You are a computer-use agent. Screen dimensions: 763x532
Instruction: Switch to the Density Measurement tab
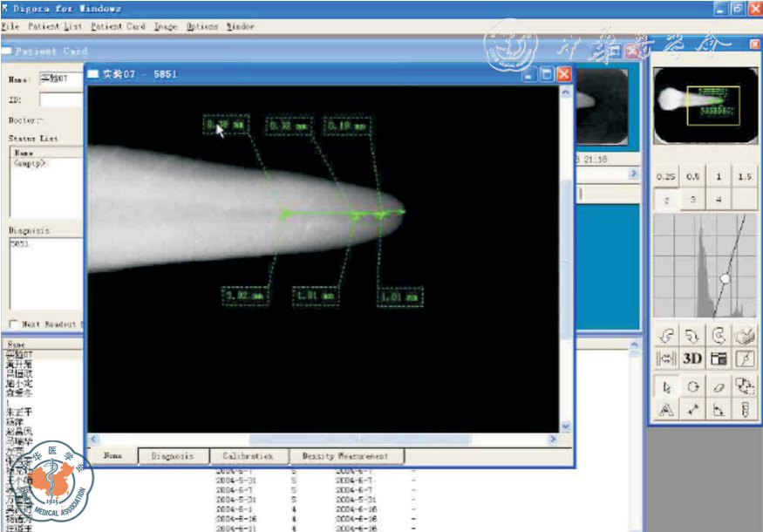345,456
